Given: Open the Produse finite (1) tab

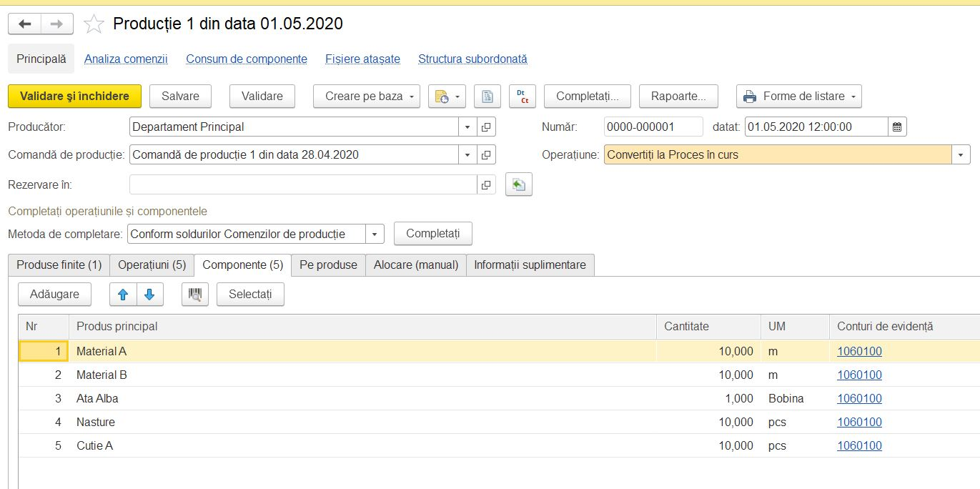Looking at the screenshot, I should pos(59,265).
